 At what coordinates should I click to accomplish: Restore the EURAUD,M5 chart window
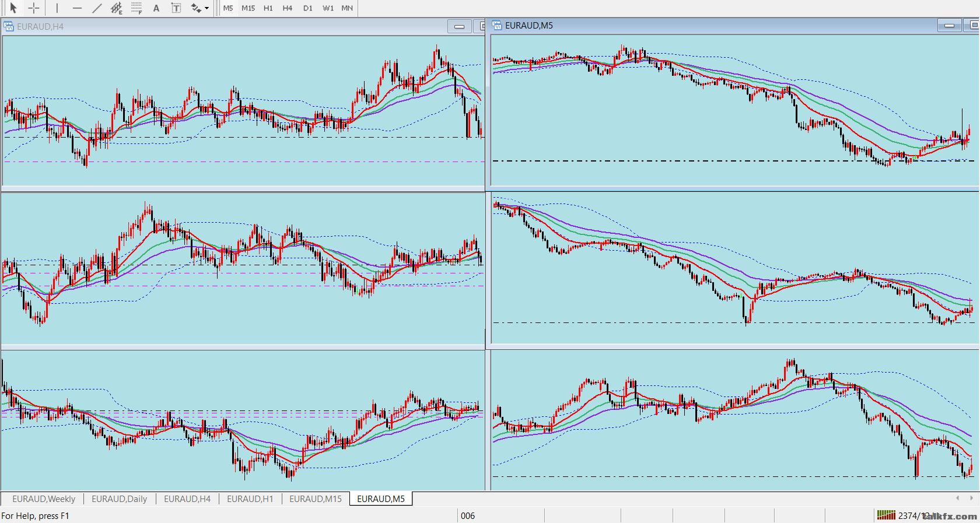972,25
